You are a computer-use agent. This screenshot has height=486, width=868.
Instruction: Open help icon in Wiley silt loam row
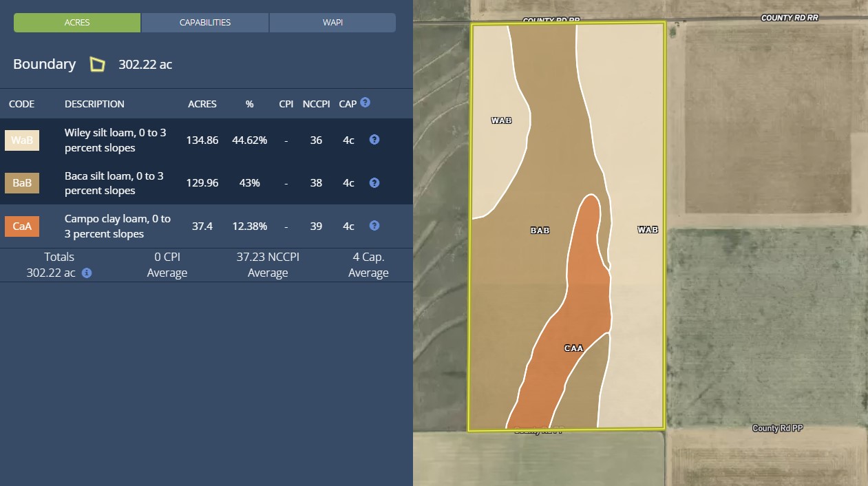[x=374, y=140]
